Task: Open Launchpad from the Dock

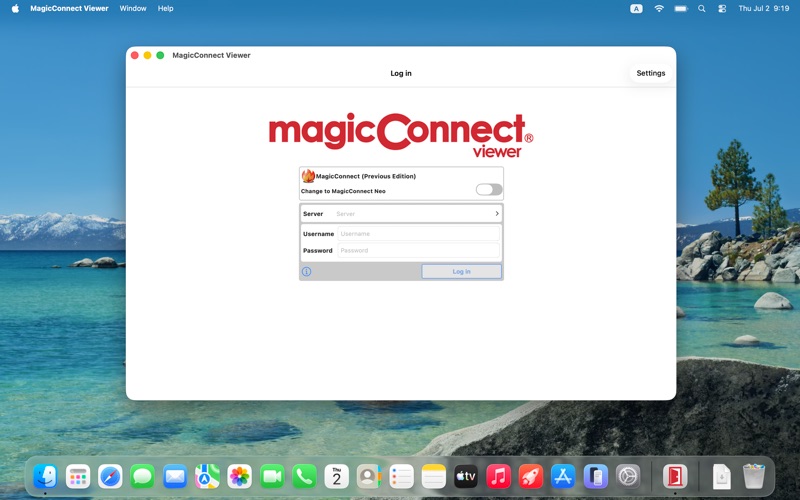Action: (x=78, y=477)
